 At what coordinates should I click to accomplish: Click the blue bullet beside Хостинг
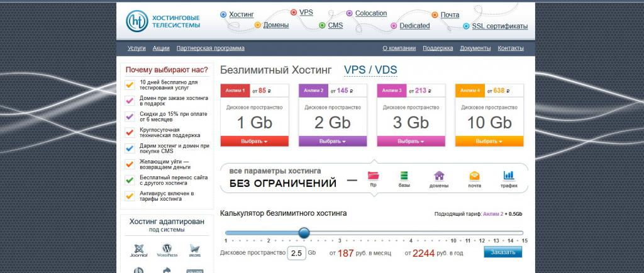(223, 14)
